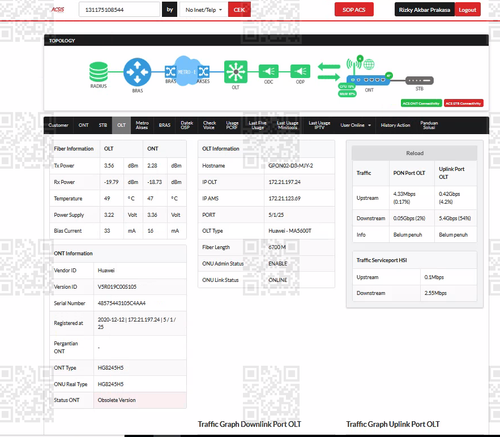
Task: Click the ODP splitter icon
Action: pyautogui.click(x=300, y=71)
